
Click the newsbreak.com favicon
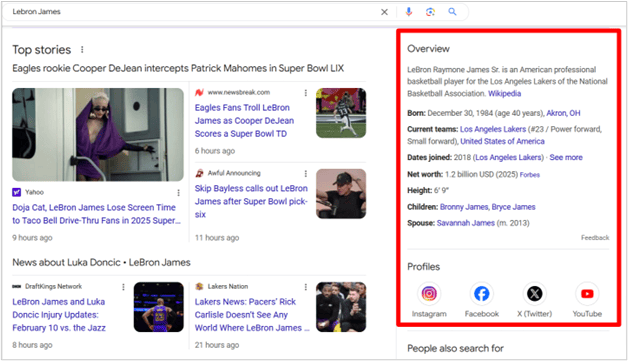click(x=199, y=93)
